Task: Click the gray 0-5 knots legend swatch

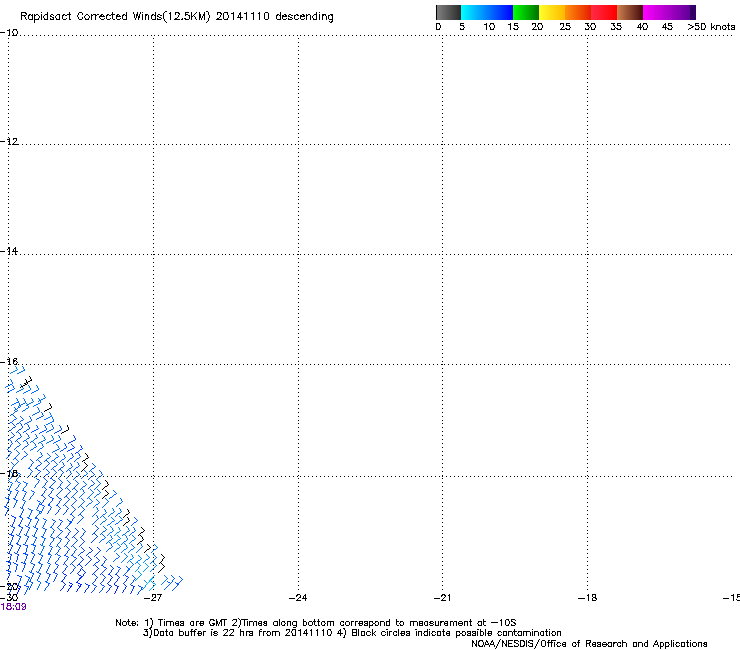Action: point(448,12)
